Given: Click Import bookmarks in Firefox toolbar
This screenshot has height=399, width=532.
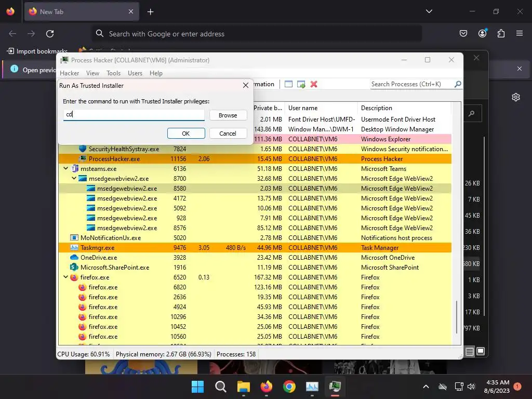Looking at the screenshot, I should (x=37, y=51).
